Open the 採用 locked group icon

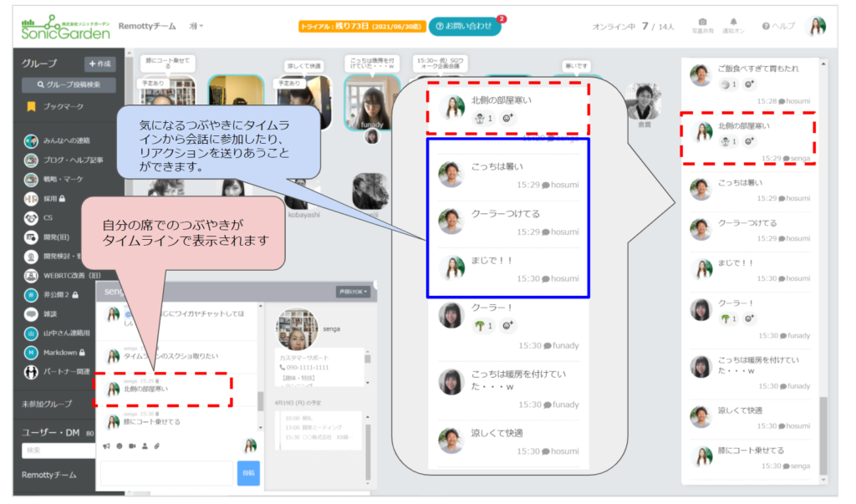click(31, 199)
